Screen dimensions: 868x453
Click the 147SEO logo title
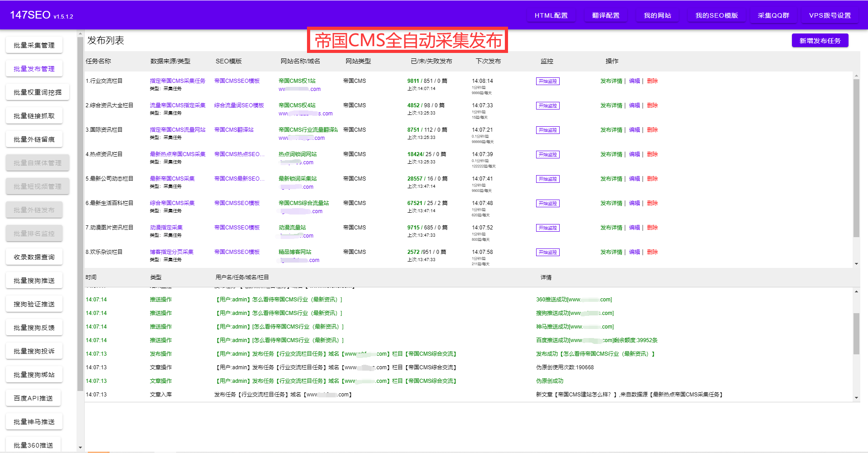click(x=30, y=15)
